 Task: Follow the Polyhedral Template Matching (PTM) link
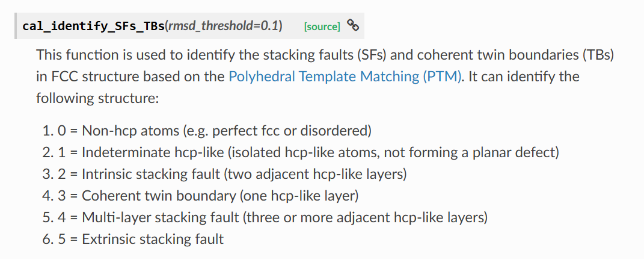point(345,76)
